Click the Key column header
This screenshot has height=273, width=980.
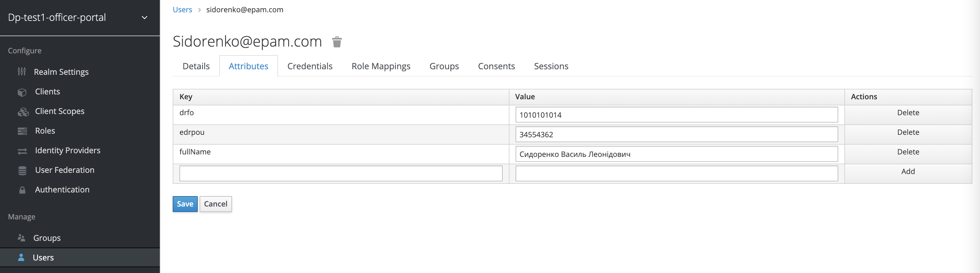pos(341,97)
